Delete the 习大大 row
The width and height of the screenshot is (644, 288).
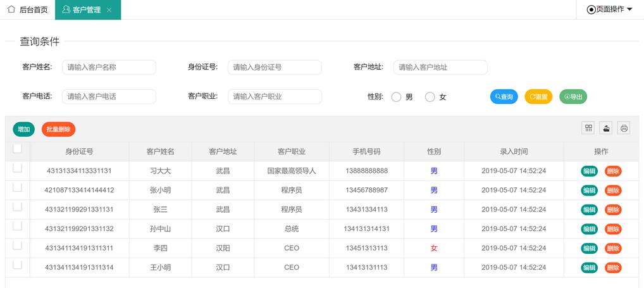pos(613,172)
